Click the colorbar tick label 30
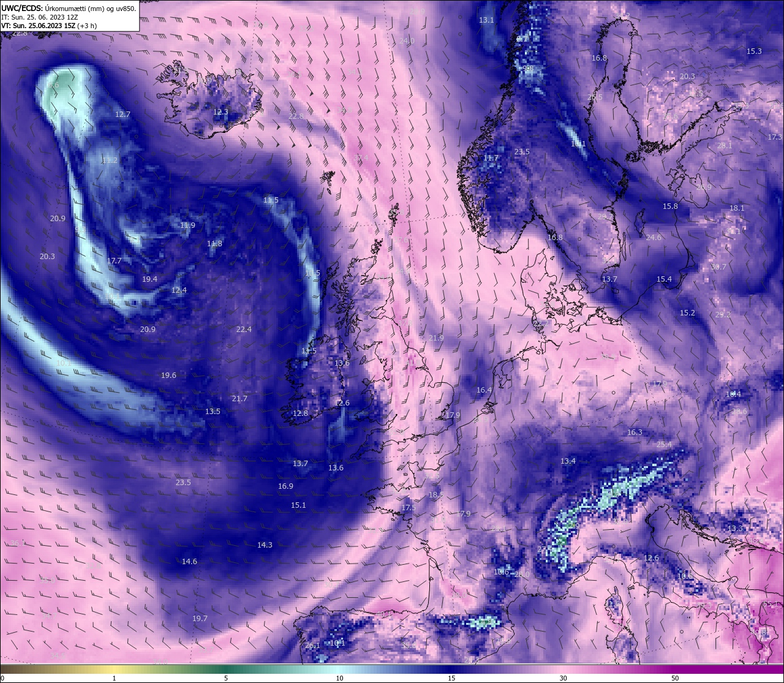784x683 pixels. pyautogui.click(x=563, y=678)
